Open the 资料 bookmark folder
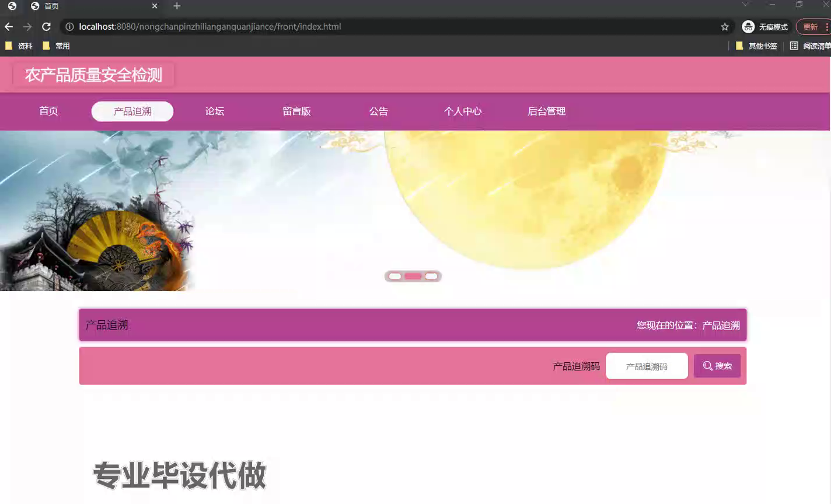 pos(19,46)
